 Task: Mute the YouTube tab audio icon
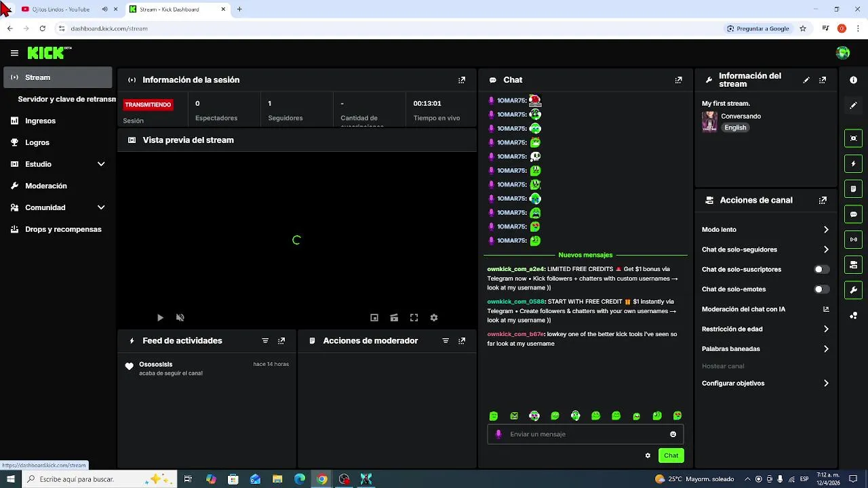pos(104,9)
